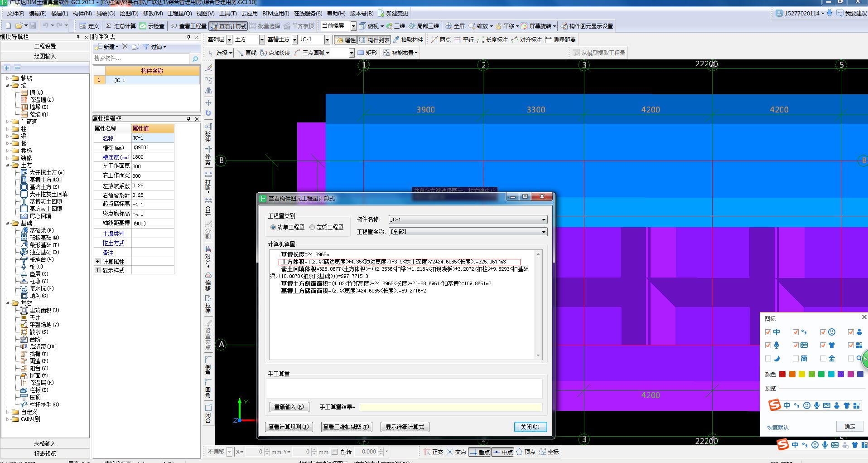Click the 延伸 extend tool in vertical toolbar
This screenshot has height=463, width=868.
tap(208, 132)
